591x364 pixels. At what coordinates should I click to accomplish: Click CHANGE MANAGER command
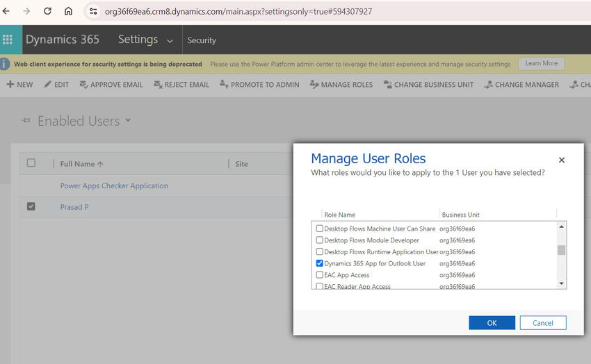[x=527, y=85]
